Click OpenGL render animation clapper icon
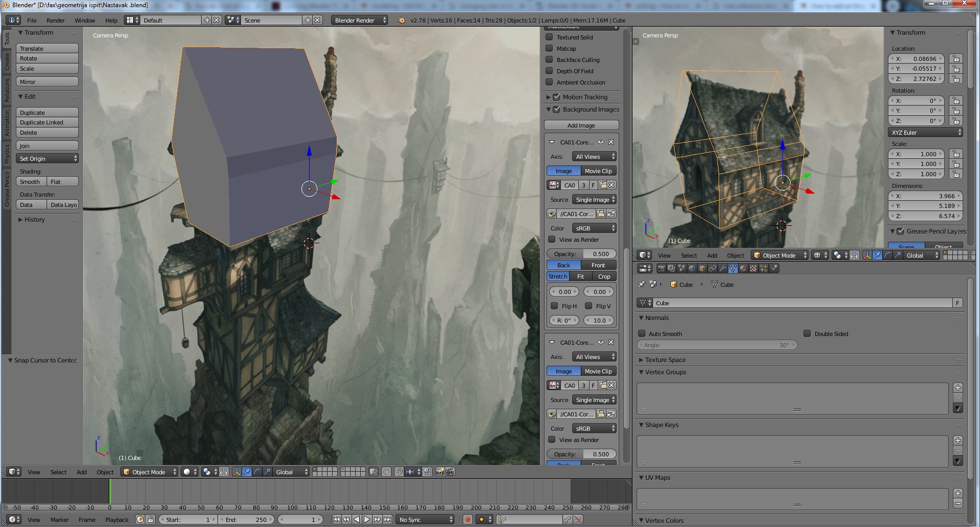 tap(450, 472)
